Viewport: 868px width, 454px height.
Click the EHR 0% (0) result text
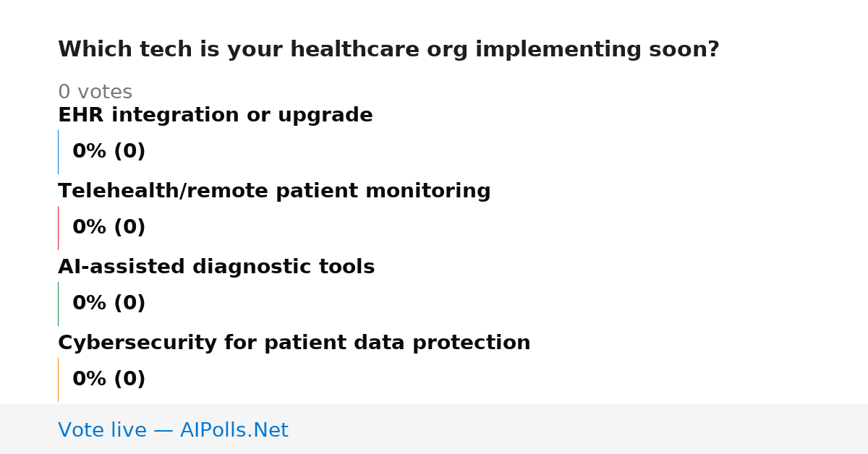click(x=109, y=152)
